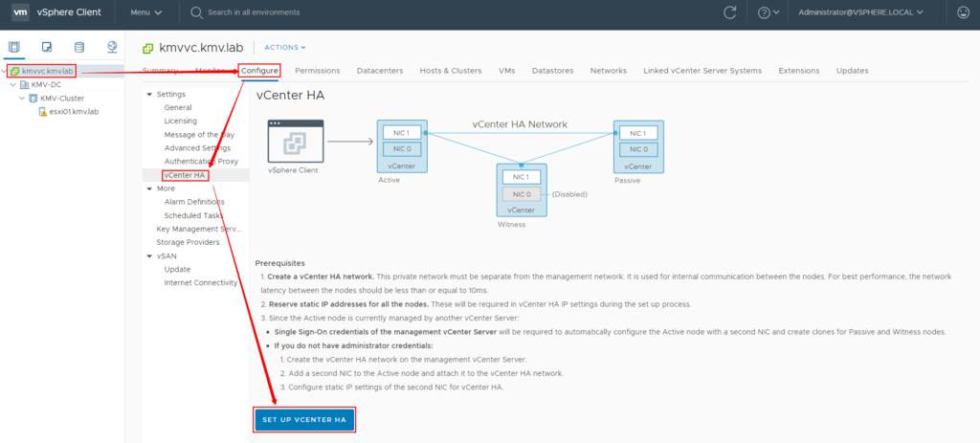Collapse the Settings section
Viewport: 980px width, 443px height.
click(149, 95)
